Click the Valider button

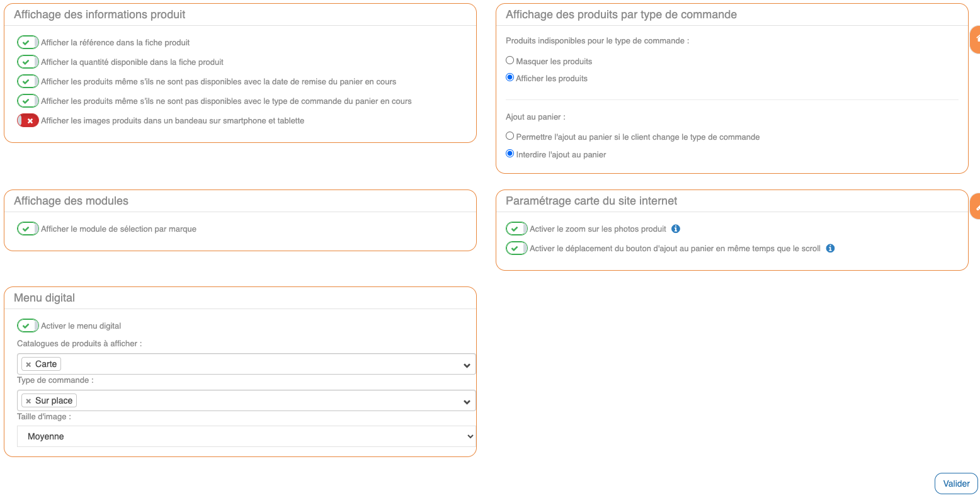pos(956,484)
